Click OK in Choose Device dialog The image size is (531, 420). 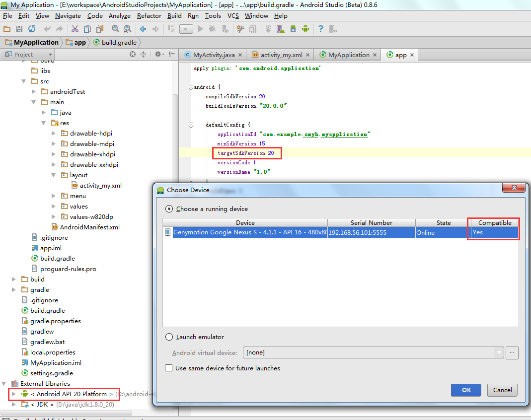(466, 390)
